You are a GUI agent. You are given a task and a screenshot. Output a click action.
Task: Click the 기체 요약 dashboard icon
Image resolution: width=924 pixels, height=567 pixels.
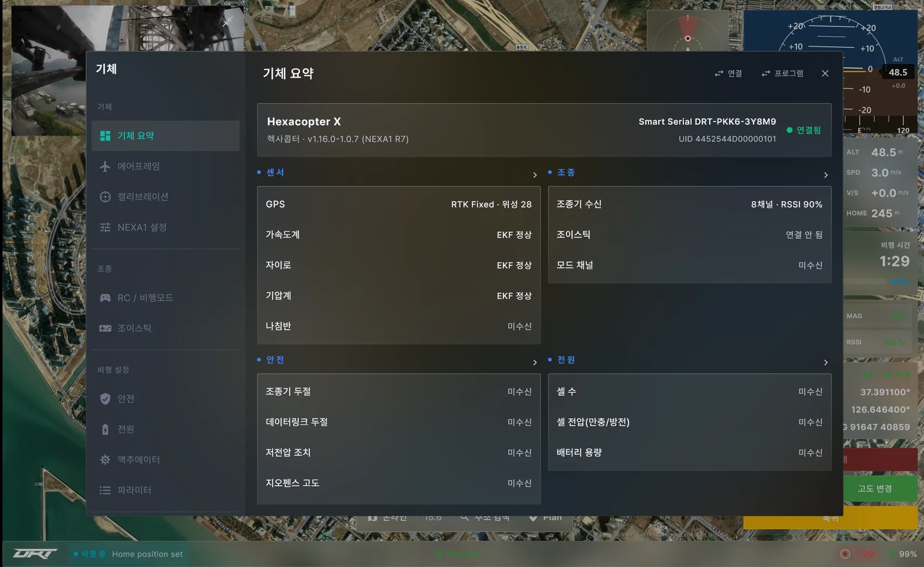tap(105, 136)
